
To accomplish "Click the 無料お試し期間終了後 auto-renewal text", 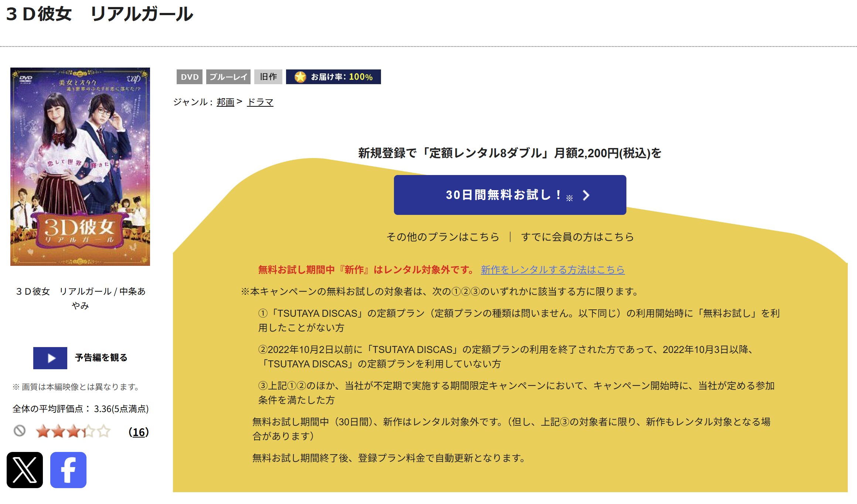I will point(389,458).
